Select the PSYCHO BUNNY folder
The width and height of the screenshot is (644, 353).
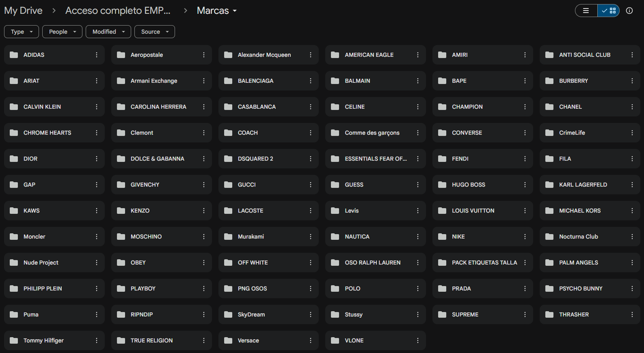click(x=590, y=288)
